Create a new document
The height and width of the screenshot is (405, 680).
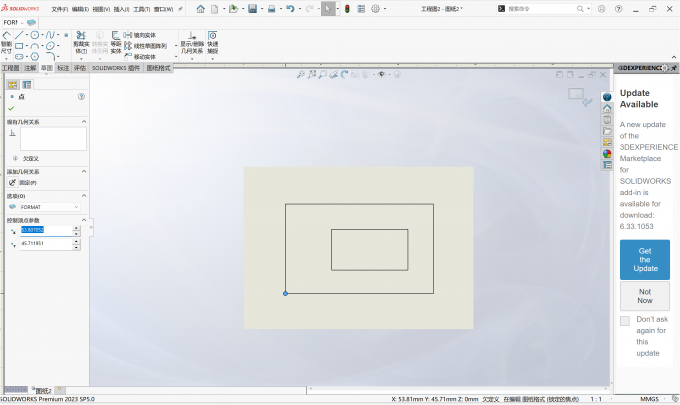[214, 9]
